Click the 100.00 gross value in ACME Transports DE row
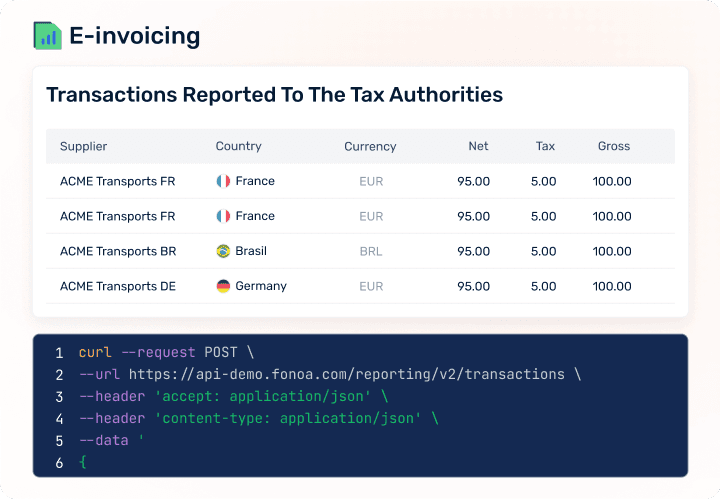 point(612,286)
